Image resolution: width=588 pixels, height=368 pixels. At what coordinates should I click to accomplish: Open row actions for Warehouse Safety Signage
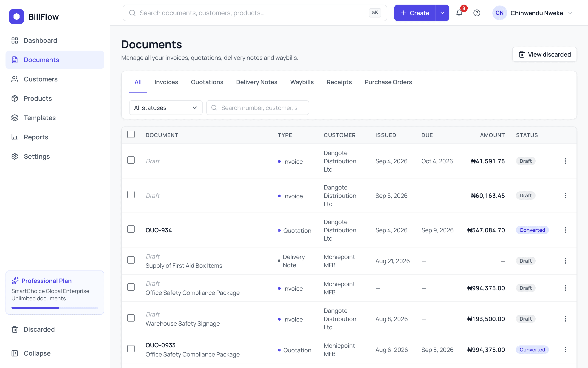point(565,319)
